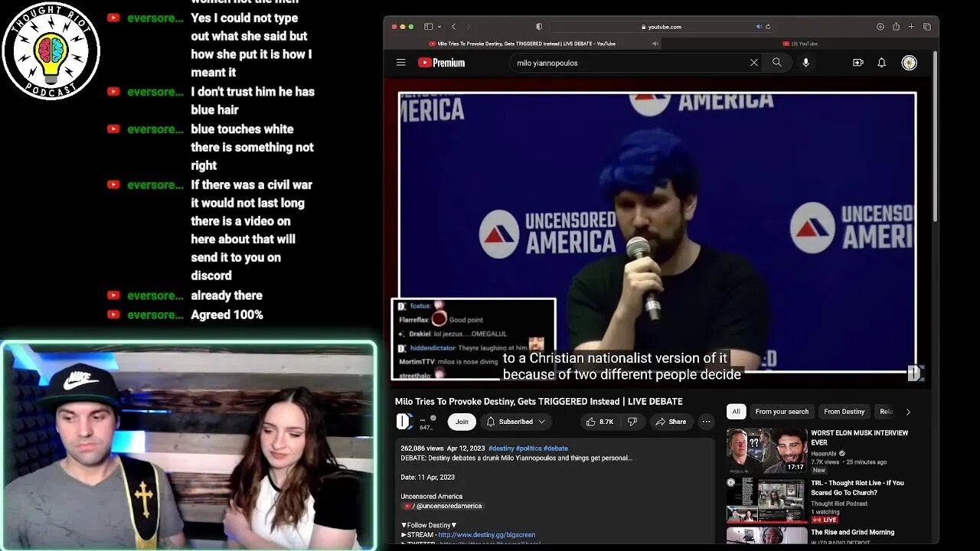
Task: Start voice search with the microphone
Action: (805, 63)
